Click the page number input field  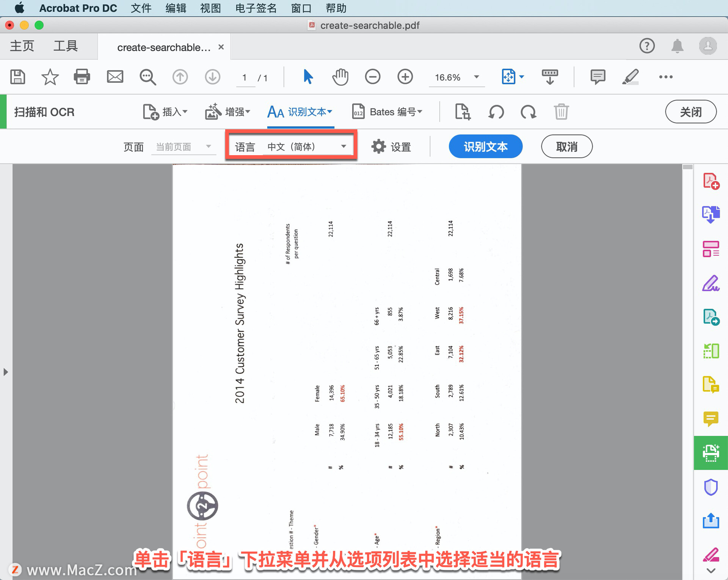245,78
